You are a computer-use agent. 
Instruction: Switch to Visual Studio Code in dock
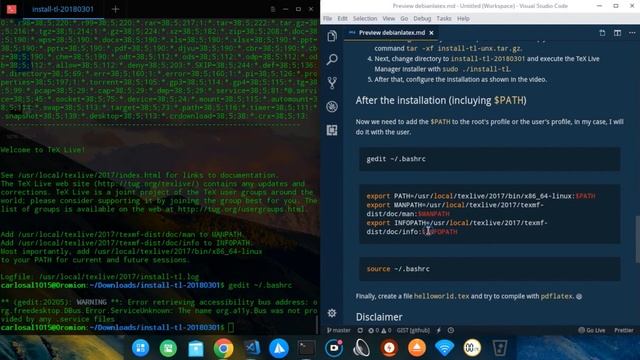tap(252, 348)
